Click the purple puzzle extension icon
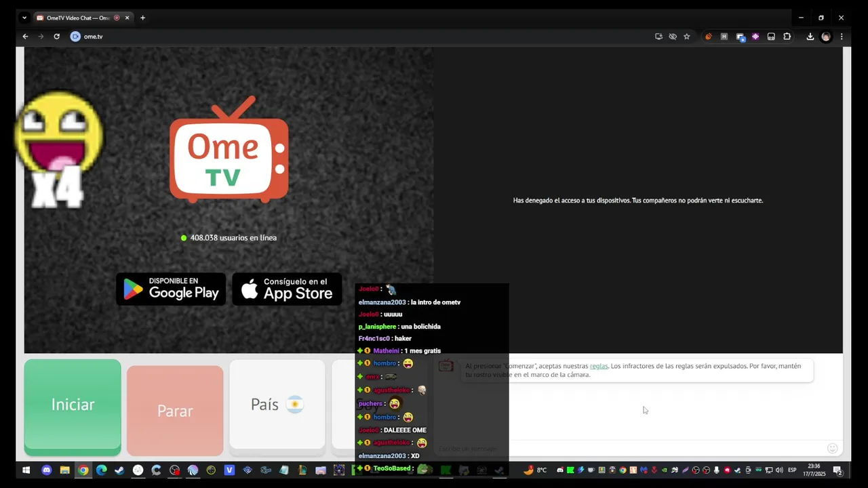The height and width of the screenshot is (488, 868). click(x=755, y=37)
